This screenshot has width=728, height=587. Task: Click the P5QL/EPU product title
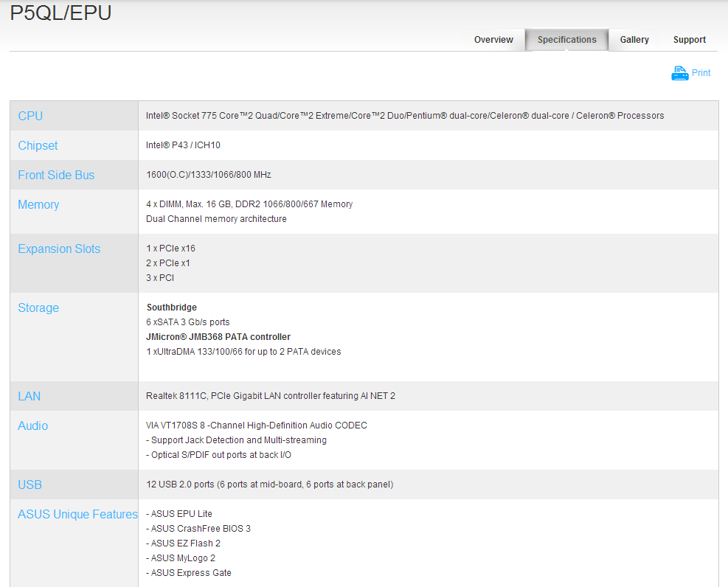click(60, 13)
